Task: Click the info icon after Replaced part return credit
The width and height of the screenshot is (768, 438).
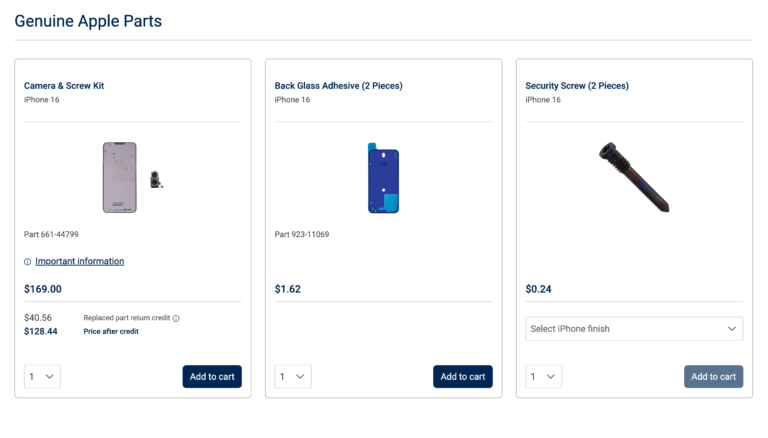Action: pyautogui.click(x=176, y=318)
